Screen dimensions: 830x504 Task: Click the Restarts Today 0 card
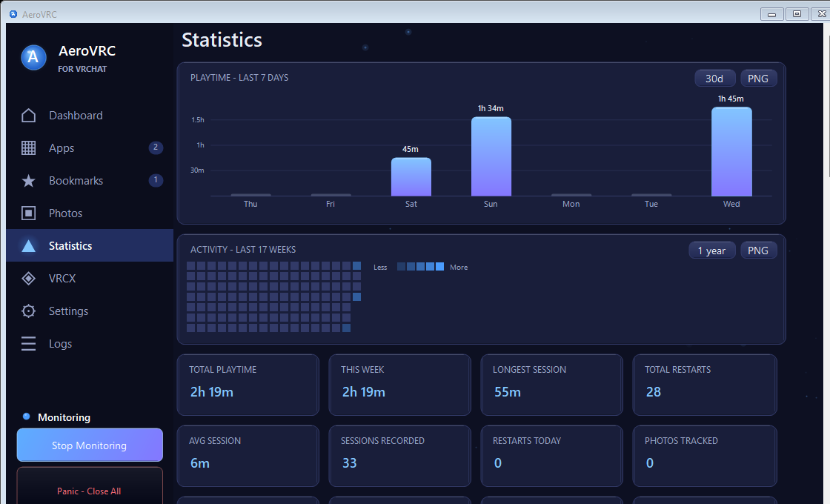pos(551,456)
